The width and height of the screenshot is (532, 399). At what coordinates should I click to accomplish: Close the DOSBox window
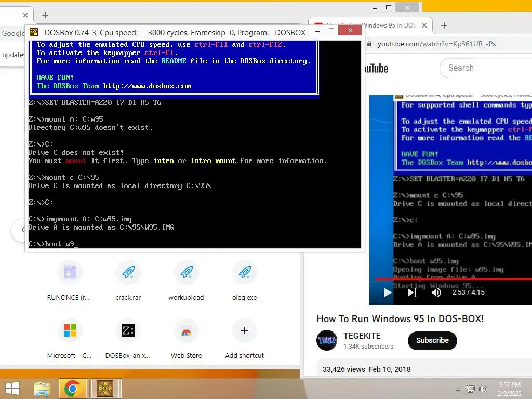click(x=350, y=31)
